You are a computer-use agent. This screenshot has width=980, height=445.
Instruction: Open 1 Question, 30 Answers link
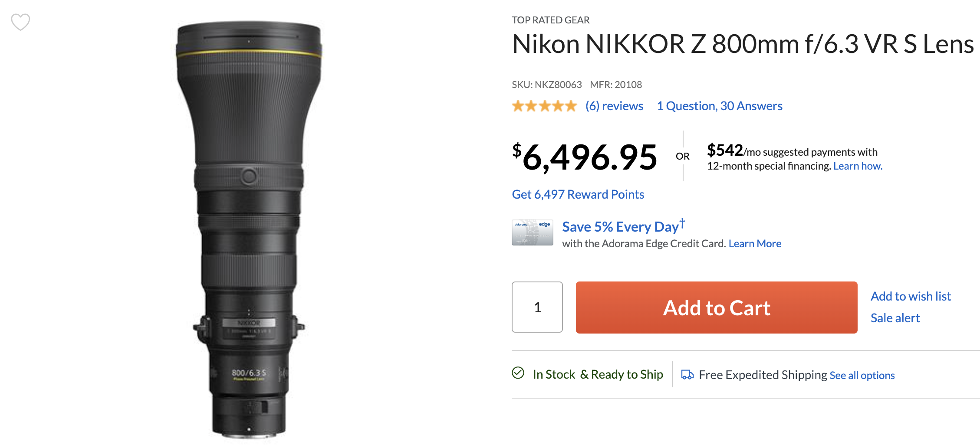[x=719, y=106]
